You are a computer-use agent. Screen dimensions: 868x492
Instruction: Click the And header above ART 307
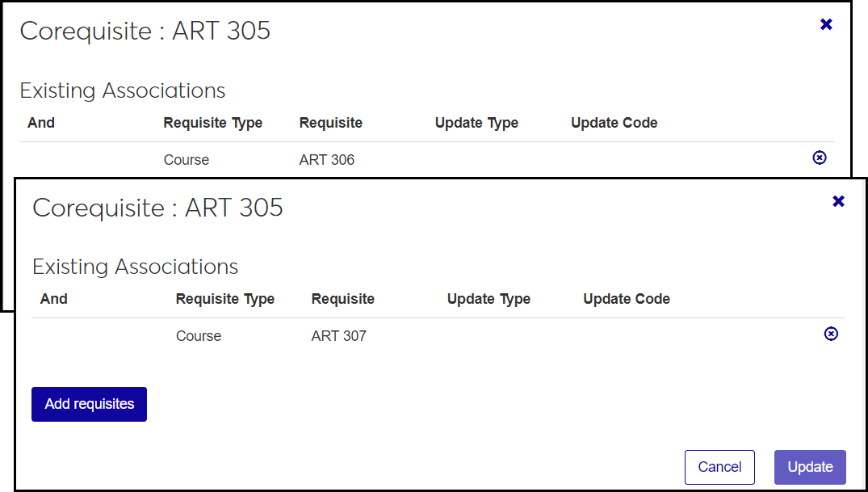[x=54, y=299]
